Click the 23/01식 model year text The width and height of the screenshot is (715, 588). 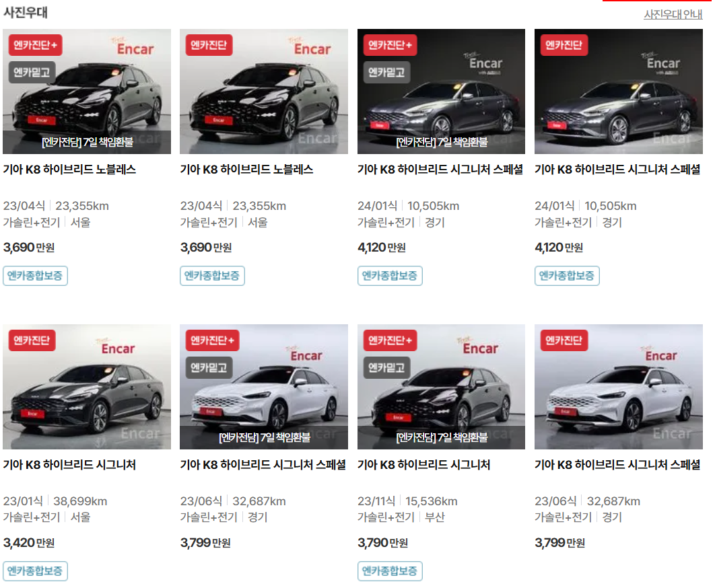point(23,501)
